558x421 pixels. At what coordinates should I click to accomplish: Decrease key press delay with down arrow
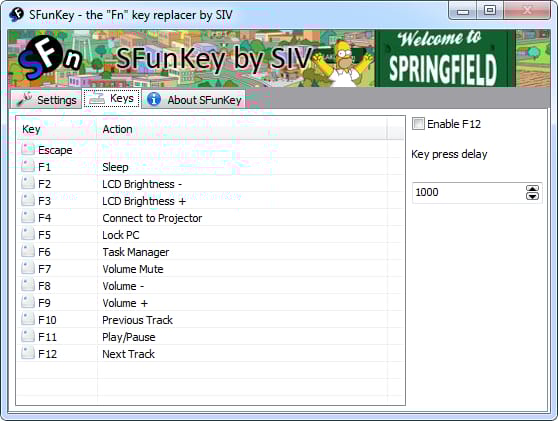tap(532, 196)
